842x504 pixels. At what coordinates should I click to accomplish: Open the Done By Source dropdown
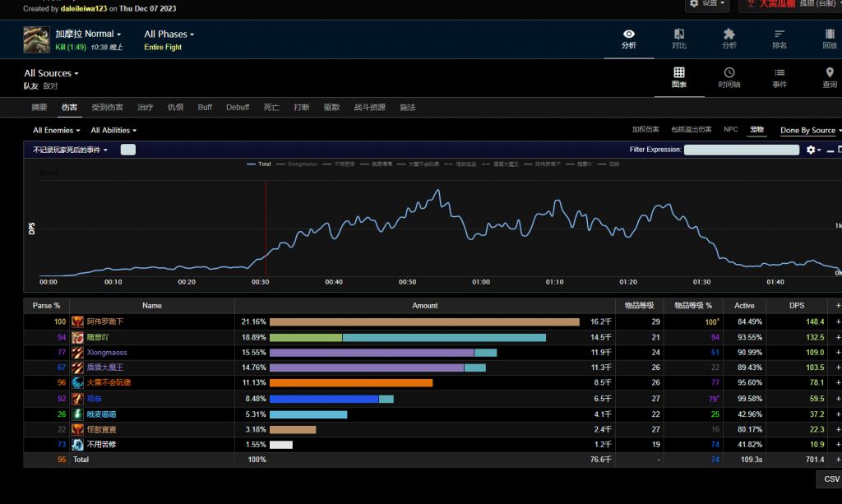pyautogui.click(x=810, y=131)
